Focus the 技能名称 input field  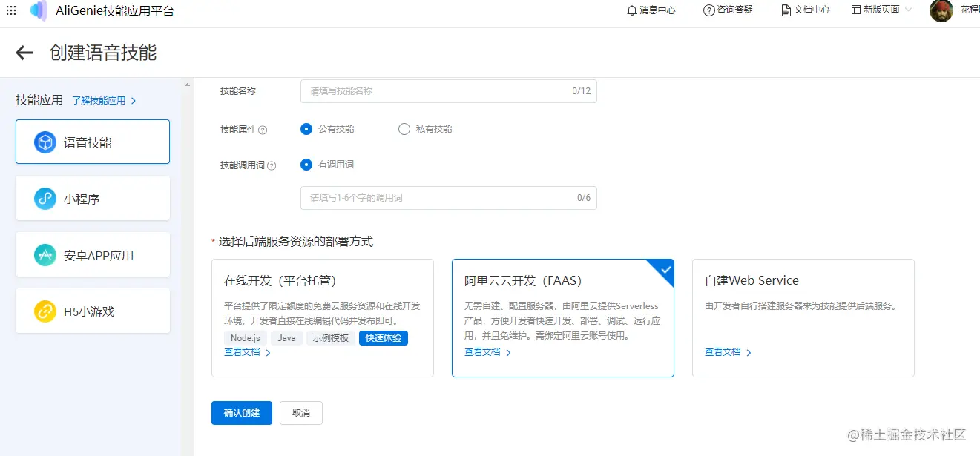(x=449, y=91)
